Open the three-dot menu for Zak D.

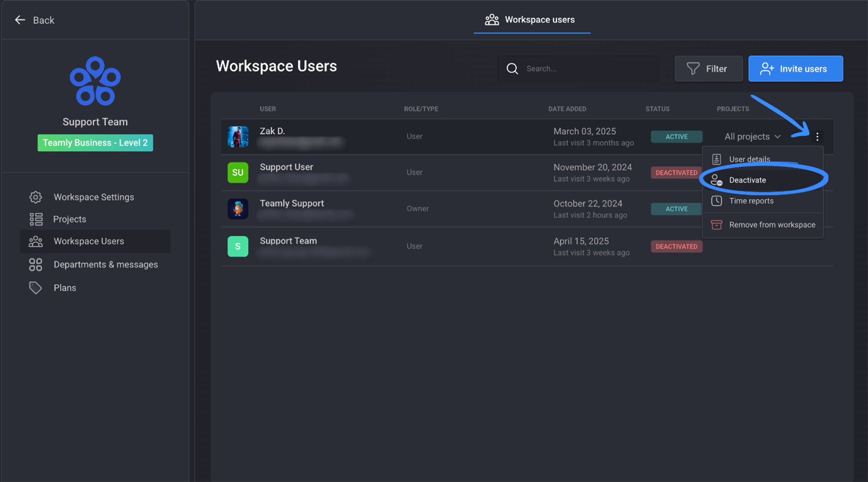point(817,137)
